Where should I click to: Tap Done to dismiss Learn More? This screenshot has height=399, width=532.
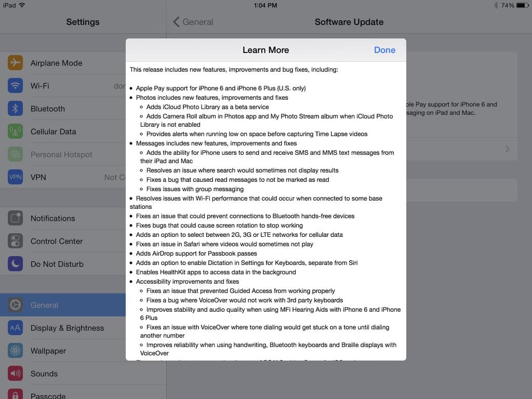[x=384, y=50]
